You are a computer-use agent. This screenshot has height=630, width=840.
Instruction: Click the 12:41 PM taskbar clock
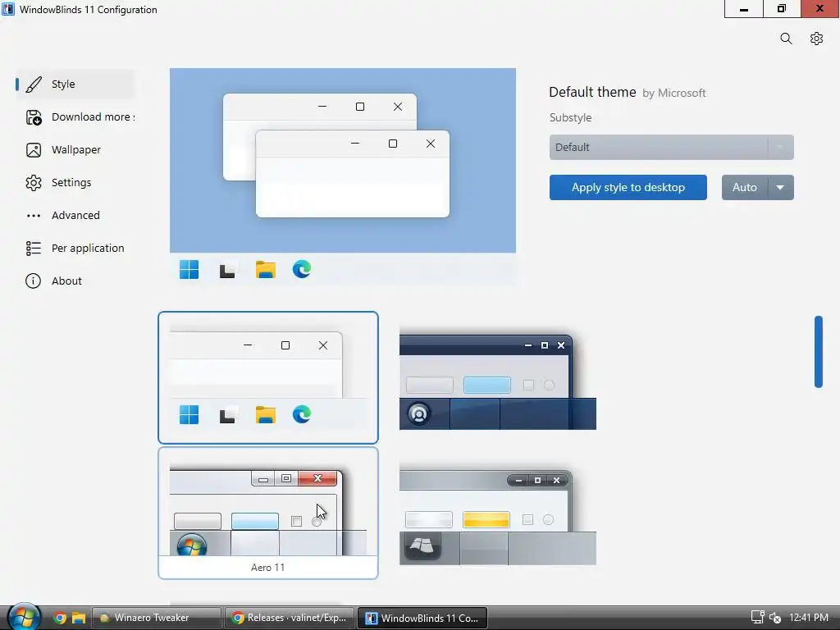808,618
